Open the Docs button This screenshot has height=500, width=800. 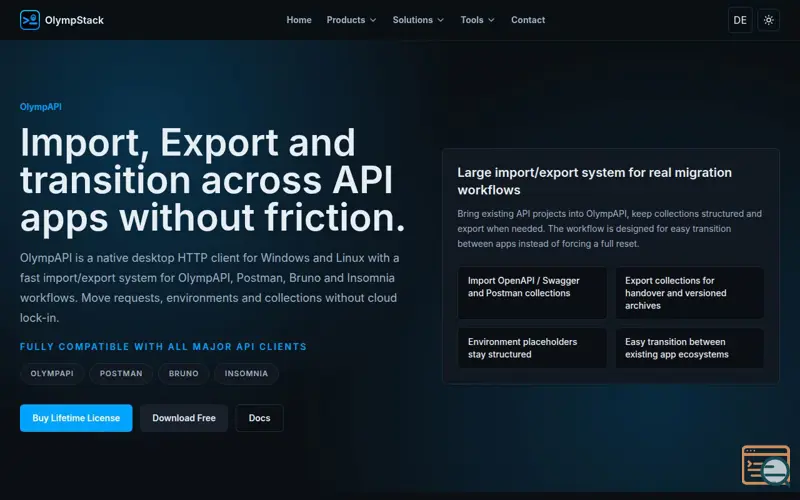click(259, 418)
